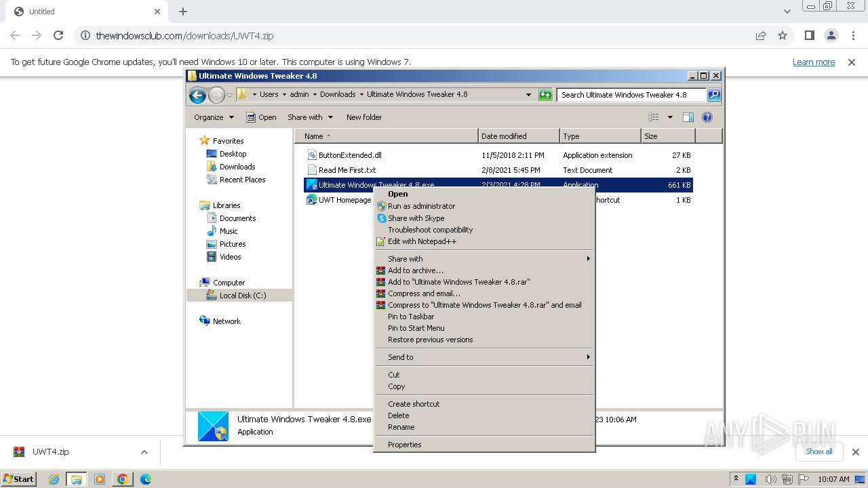Click the New folder button

click(x=364, y=117)
